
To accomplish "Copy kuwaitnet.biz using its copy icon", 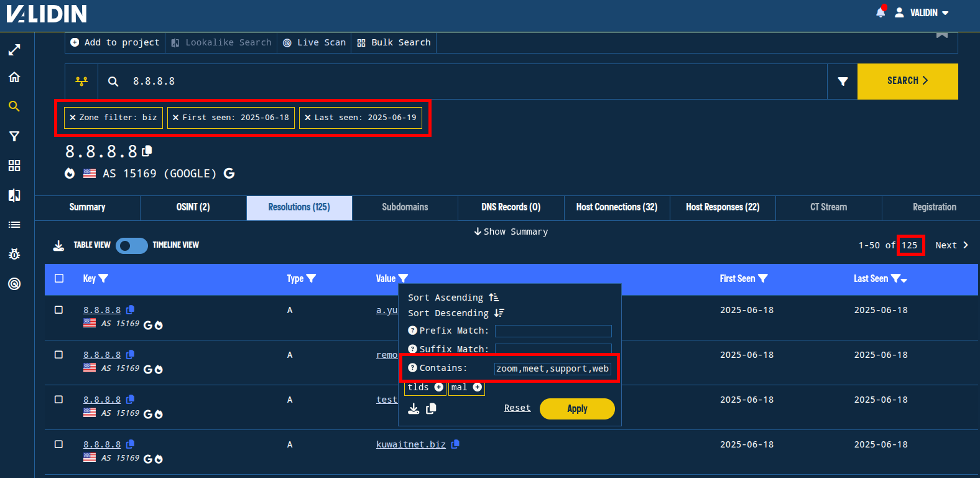I will click(455, 444).
